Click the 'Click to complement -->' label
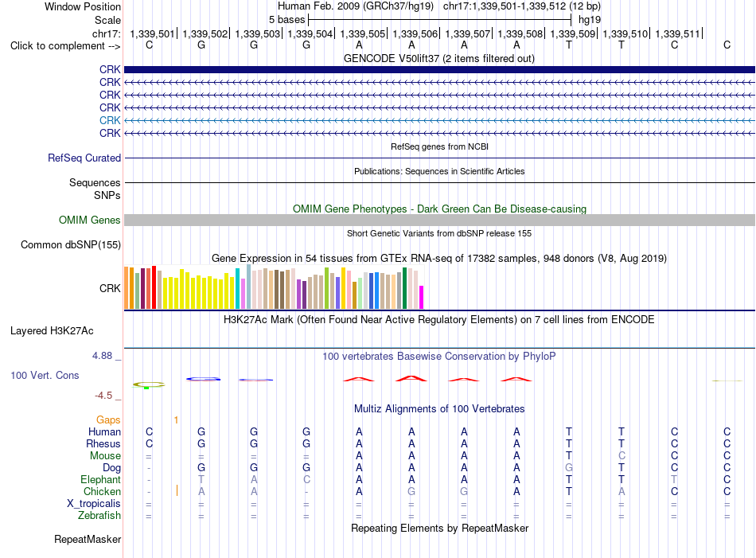756x558 pixels. click(x=65, y=46)
